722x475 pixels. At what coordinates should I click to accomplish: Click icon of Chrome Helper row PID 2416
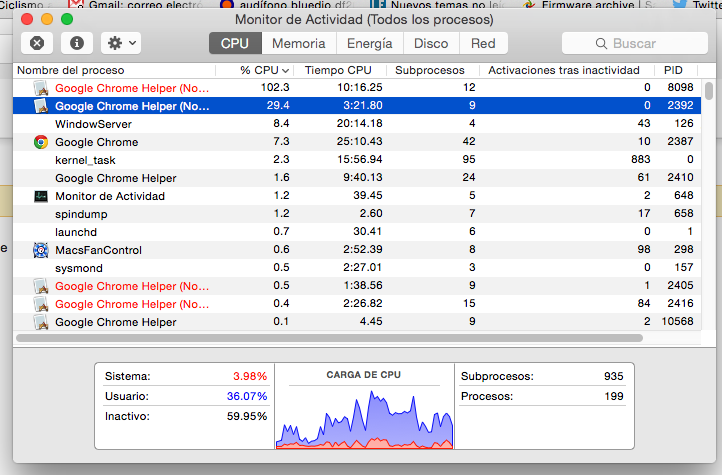(x=41, y=304)
